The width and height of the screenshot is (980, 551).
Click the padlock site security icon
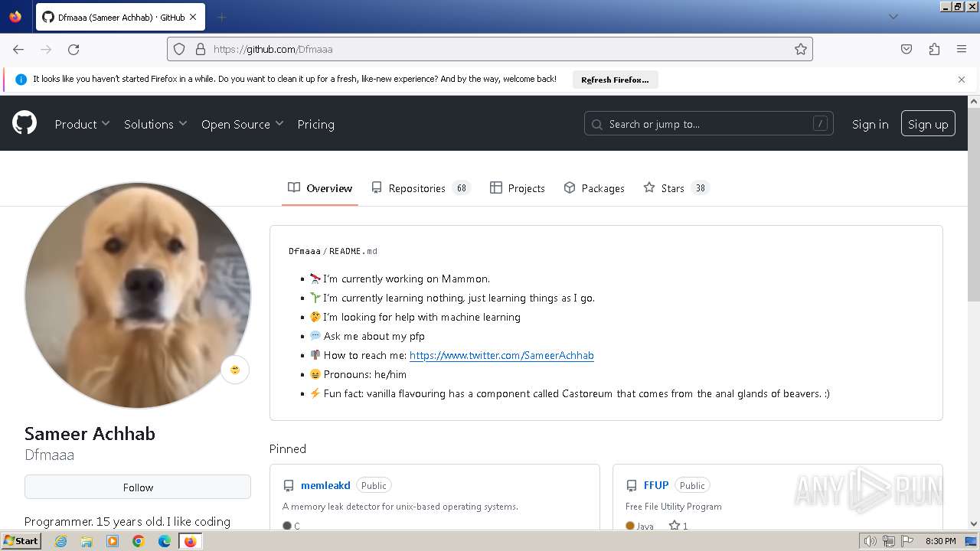201,49
